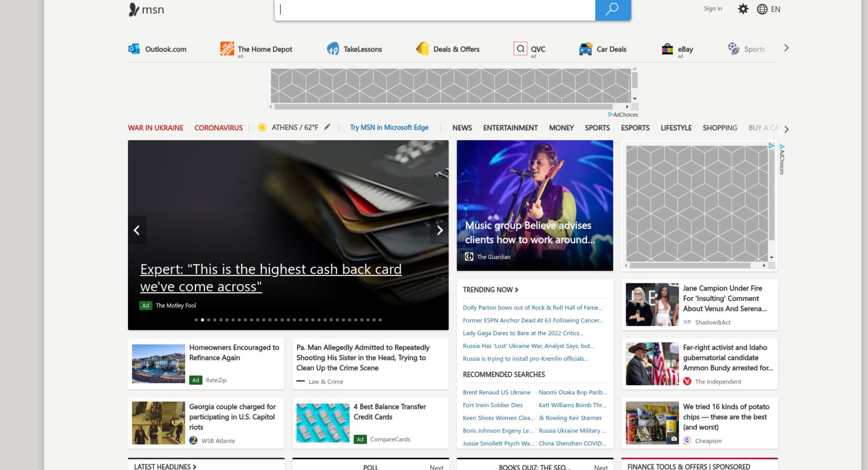This screenshot has height=470, width=868.
Task: Open China Shenzhen COVID search
Action: [573, 443]
